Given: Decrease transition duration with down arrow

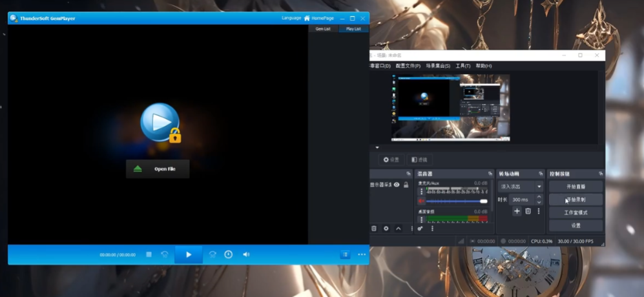Looking at the screenshot, I should [x=539, y=202].
